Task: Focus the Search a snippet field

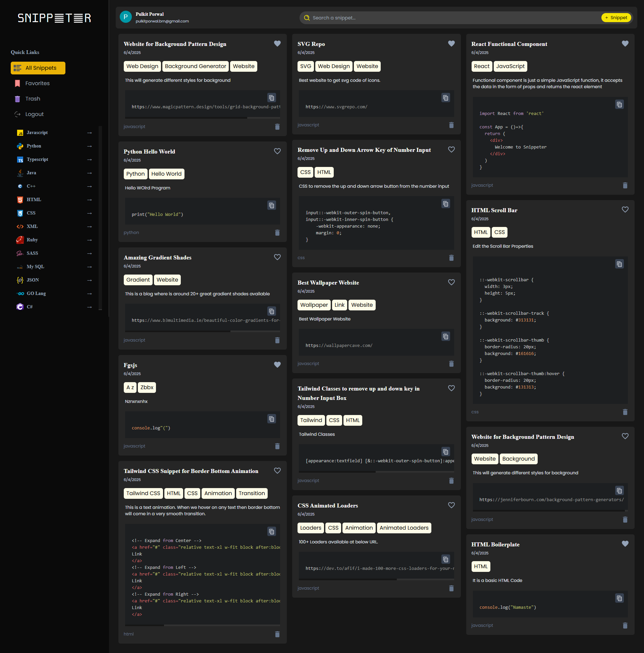Action: click(x=453, y=17)
